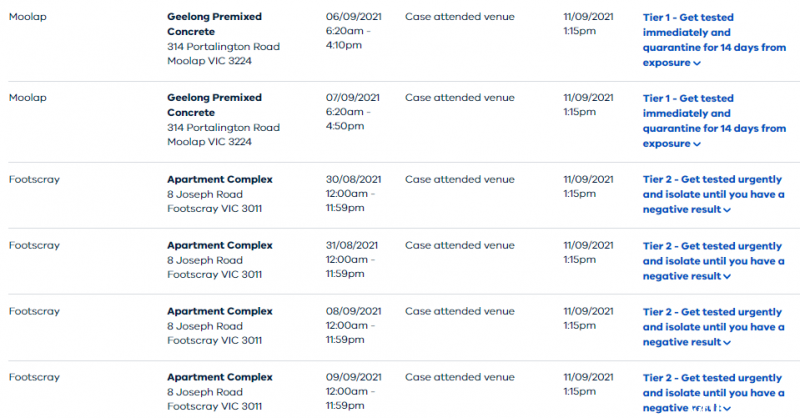
Task: Click Footscray suburb cell on 31/08/2021 row
Action: (x=34, y=245)
